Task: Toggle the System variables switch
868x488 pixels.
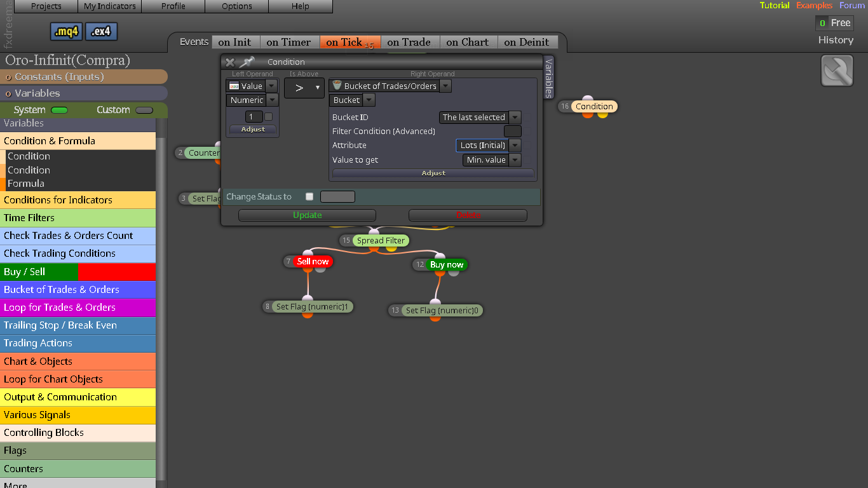Action: coord(59,110)
